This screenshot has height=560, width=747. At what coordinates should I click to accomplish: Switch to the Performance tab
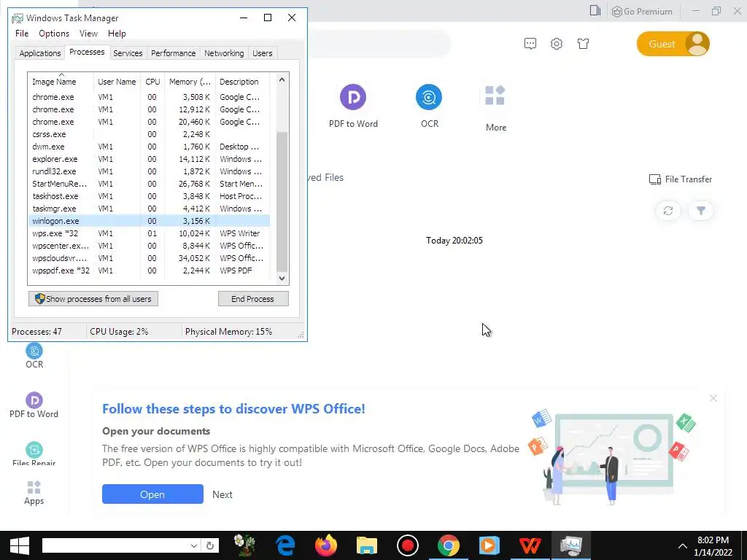[174, 52]
